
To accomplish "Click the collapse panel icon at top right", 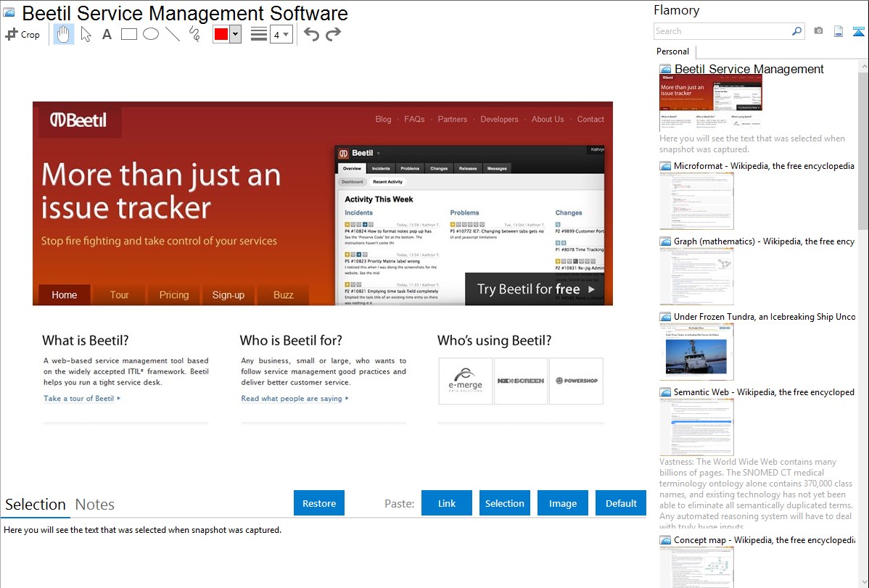I will [x=858, y=31].
